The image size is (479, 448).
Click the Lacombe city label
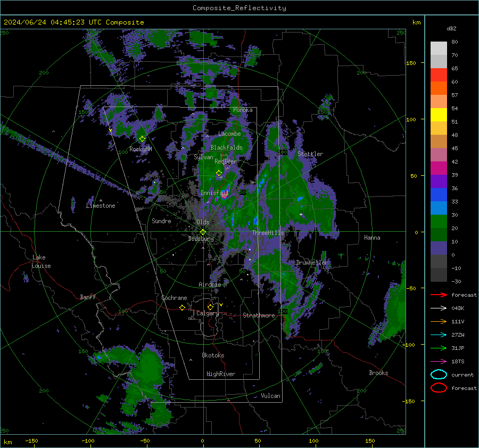[229, 134]
